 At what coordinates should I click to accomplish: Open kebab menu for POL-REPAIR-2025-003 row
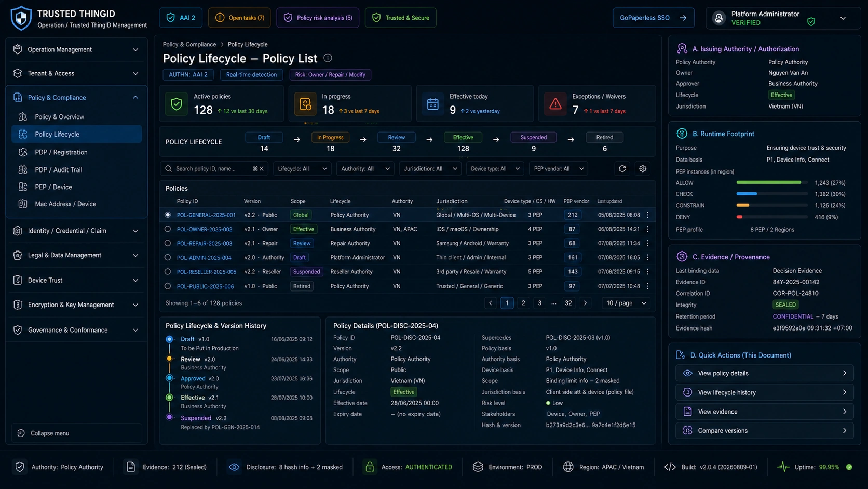(647, 243)
